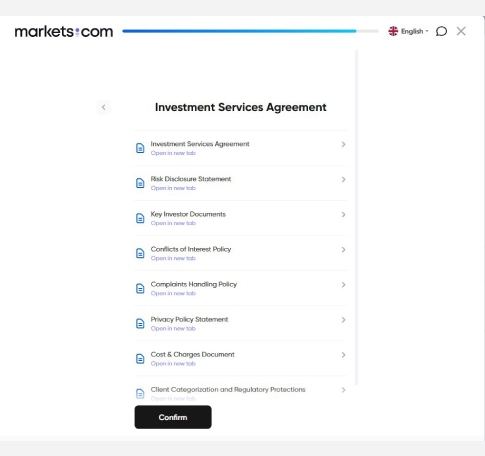This screenshot has width=485, height=456.
Task: Select the "Investment Services Agreement" list row title
Action: pyautogui.click(x=200, y=144)
